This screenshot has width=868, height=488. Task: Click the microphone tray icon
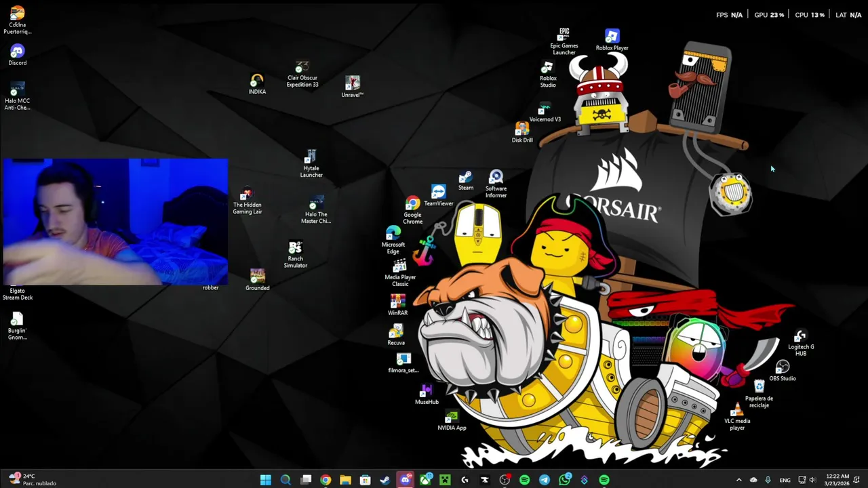pos(768,480)
